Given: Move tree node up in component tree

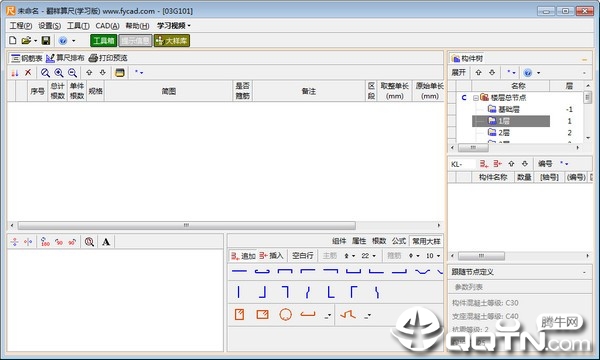Looking at the screenshot, I should [x=478, y=72].
